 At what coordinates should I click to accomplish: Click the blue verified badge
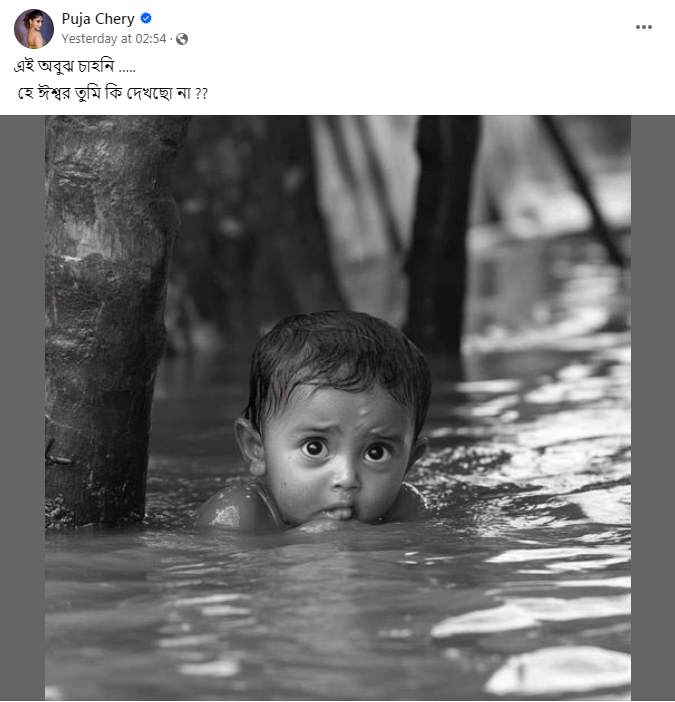point(147,19)
